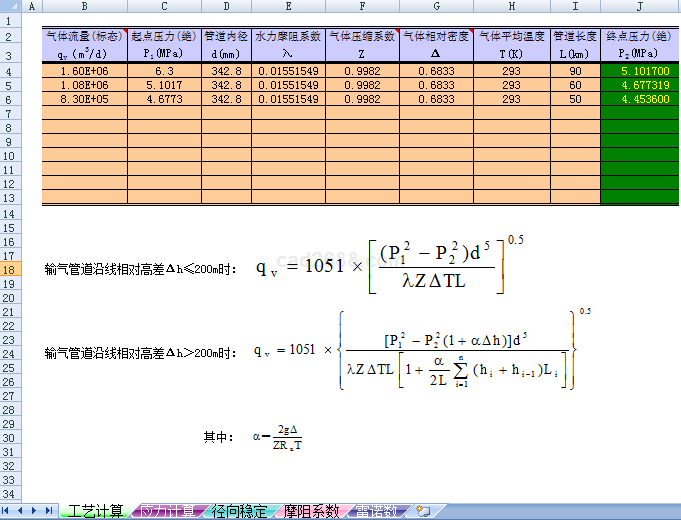Click the select-all corner of the grid

(x=10, y=7)
